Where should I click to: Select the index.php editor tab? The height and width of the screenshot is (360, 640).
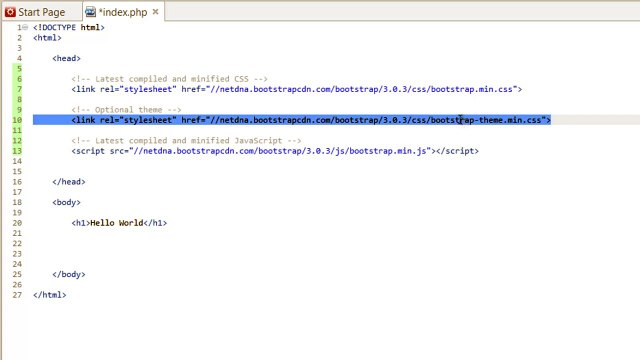pyautogui.click(x=122, y=12)
